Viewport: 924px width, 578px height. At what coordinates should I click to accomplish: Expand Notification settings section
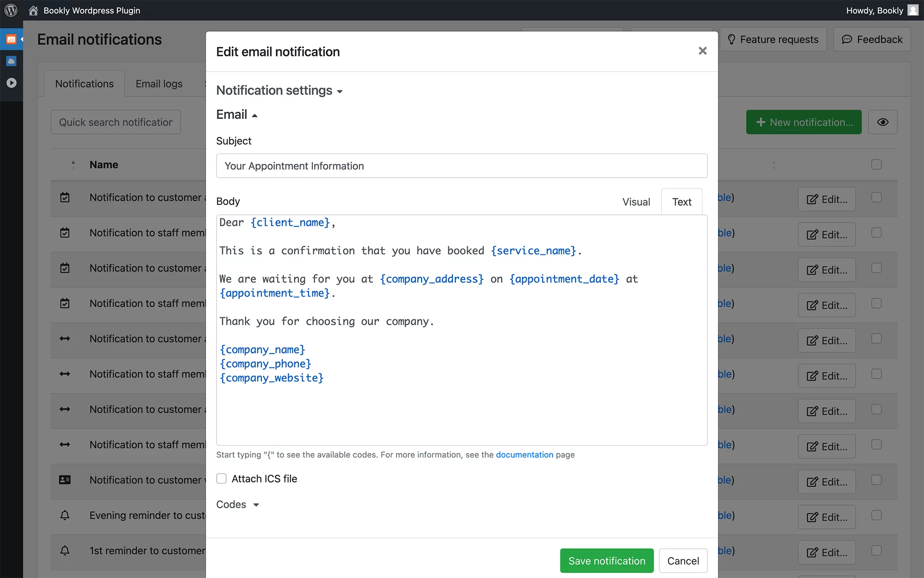point(279,91)
